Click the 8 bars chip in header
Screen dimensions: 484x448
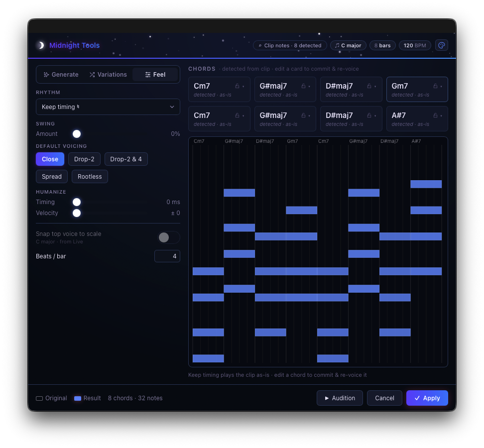point(382,45)
